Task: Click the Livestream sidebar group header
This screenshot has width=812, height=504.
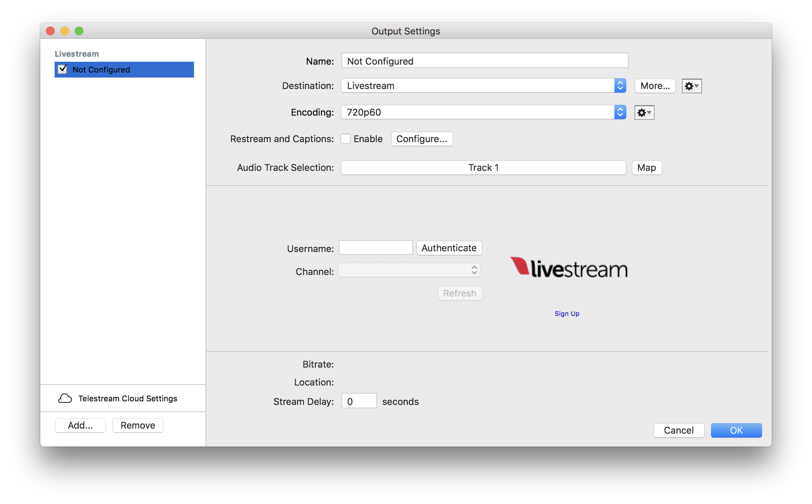Action: (77, 54)
